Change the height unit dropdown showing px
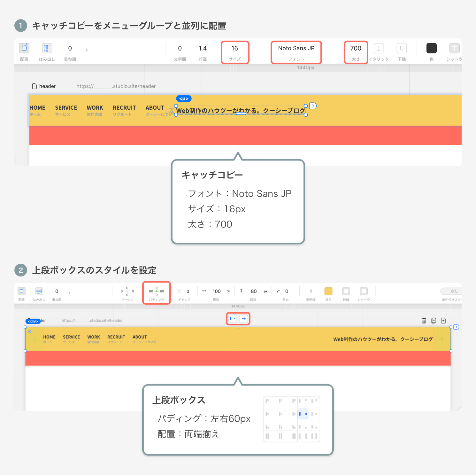The height and width of the screenshot is (475, 476). (265, 291)
